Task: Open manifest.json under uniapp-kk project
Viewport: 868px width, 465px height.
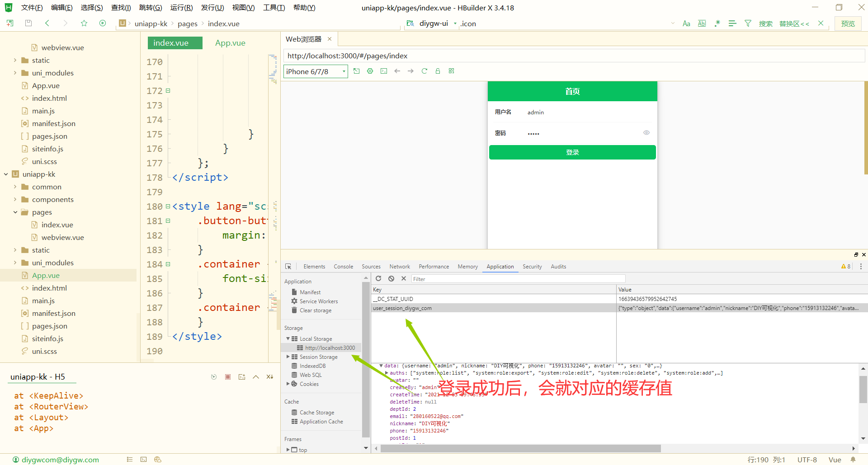Action: (53, 313)
